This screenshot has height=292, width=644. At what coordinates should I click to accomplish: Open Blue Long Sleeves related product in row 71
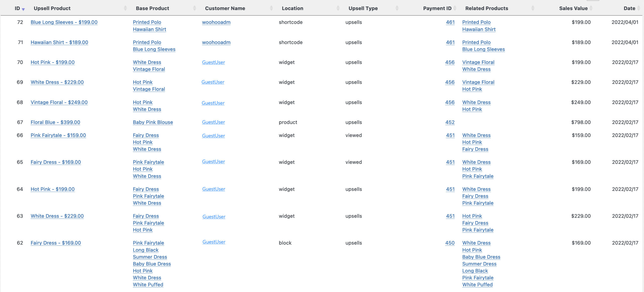pos(484,49)
